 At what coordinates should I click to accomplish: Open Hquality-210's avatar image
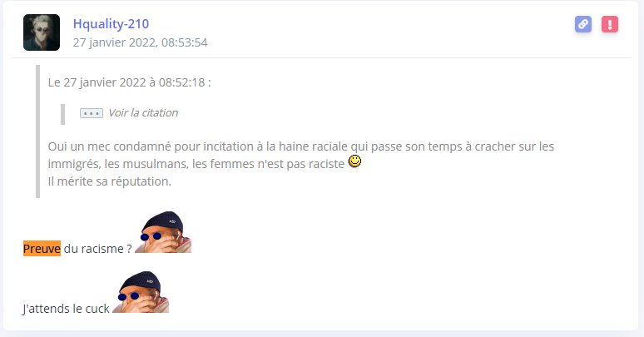click(x=42, y=32)
